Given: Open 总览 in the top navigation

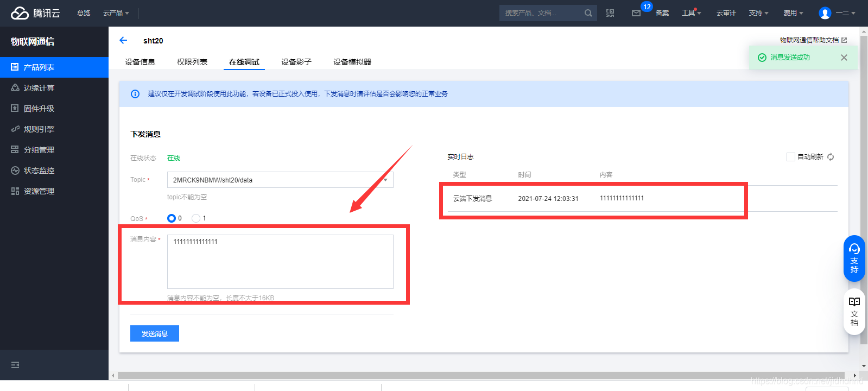Looking at the screenshot, I should coord(84,13).
